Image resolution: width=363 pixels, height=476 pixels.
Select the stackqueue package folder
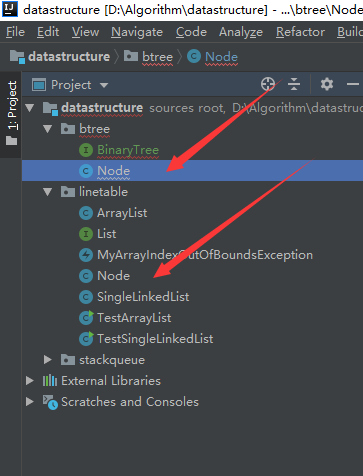coord(112,360)
